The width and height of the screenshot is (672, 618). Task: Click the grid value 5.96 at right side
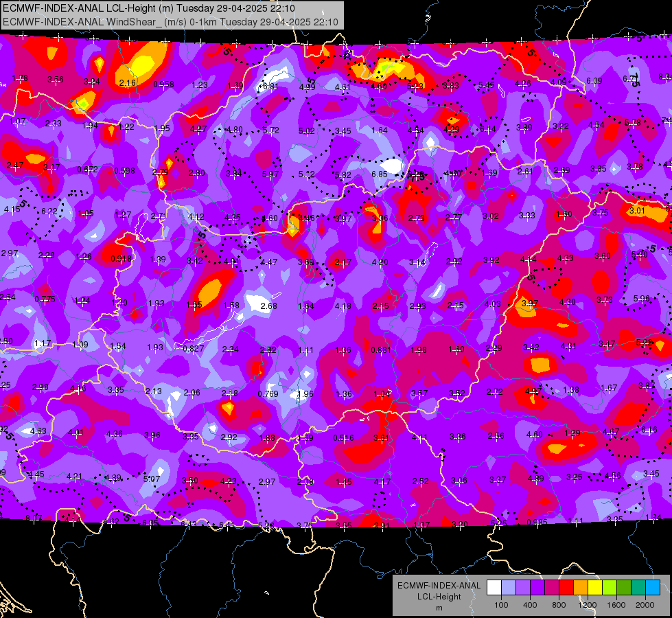(x=641, y=298)
